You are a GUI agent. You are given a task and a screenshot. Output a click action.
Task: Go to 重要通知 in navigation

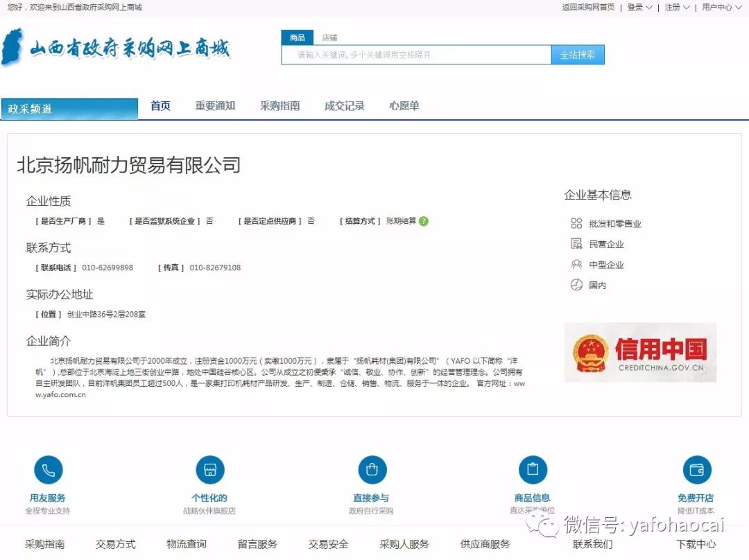(215, 105)
